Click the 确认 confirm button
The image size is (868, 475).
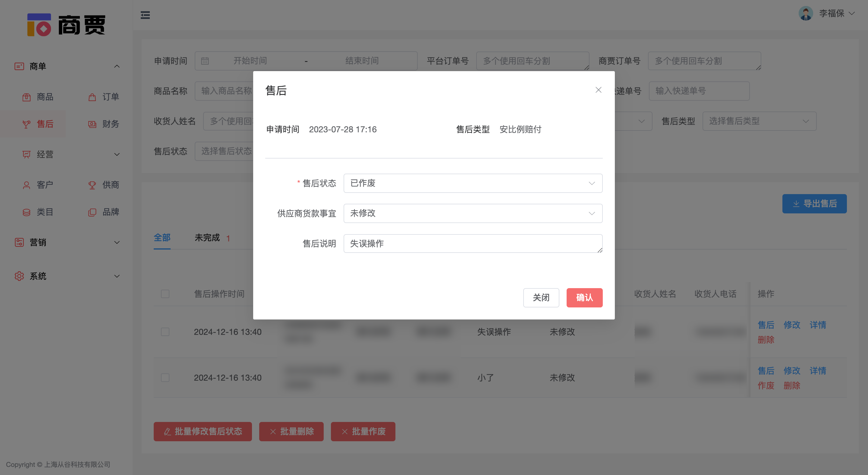(x=584, y=298)
